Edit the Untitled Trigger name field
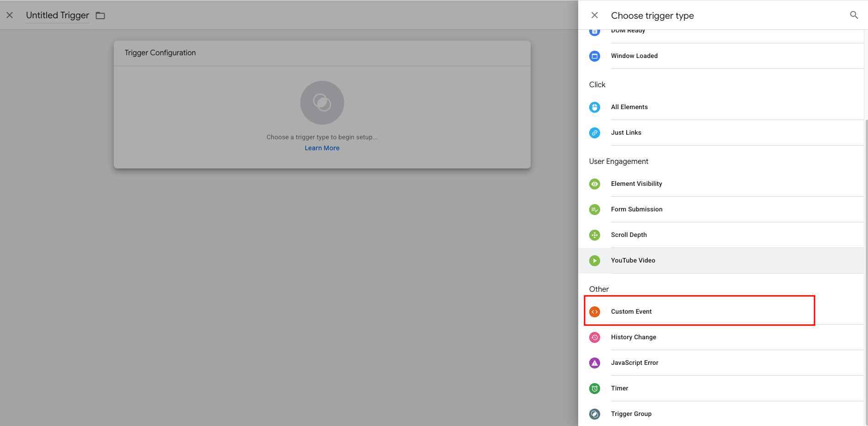Viewport: 868px width, 426px height. pos(58,16)
